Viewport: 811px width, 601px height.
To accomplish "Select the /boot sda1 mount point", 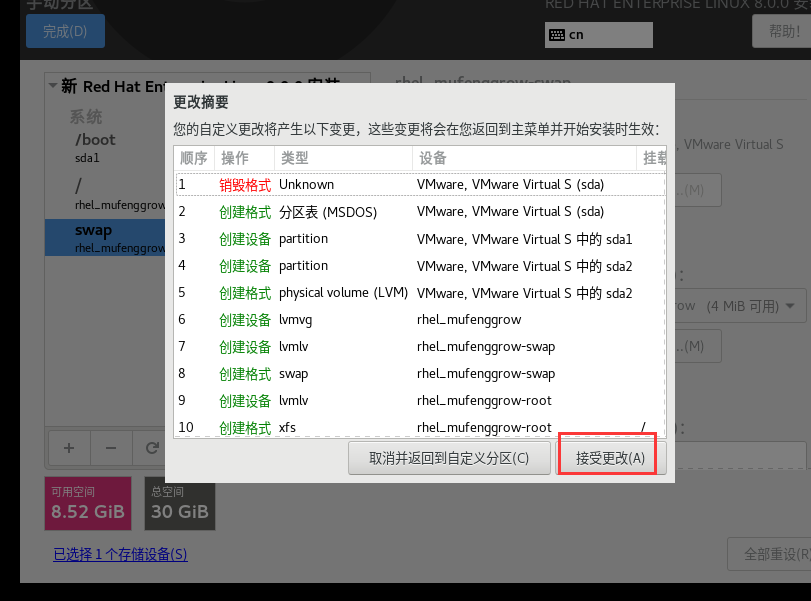I will [x=105, y=148].
